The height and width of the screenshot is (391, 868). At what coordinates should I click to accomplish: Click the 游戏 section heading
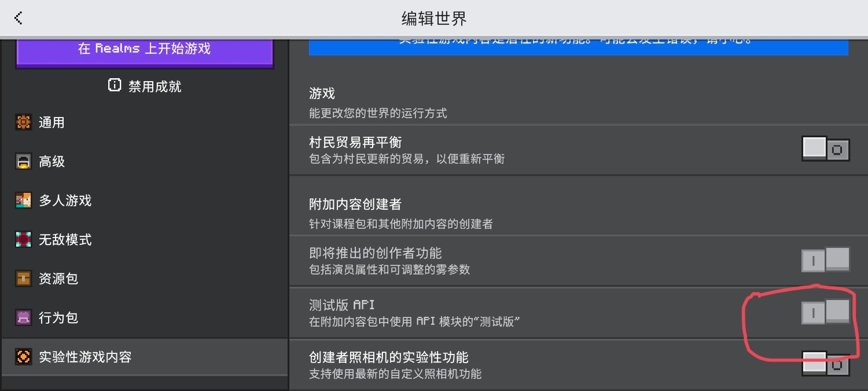click(x=322, y=93)
